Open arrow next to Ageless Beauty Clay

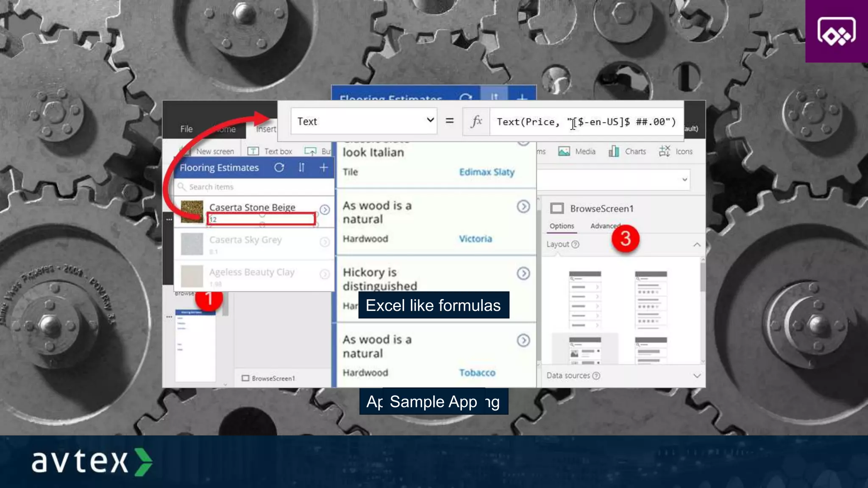[325, 274]
